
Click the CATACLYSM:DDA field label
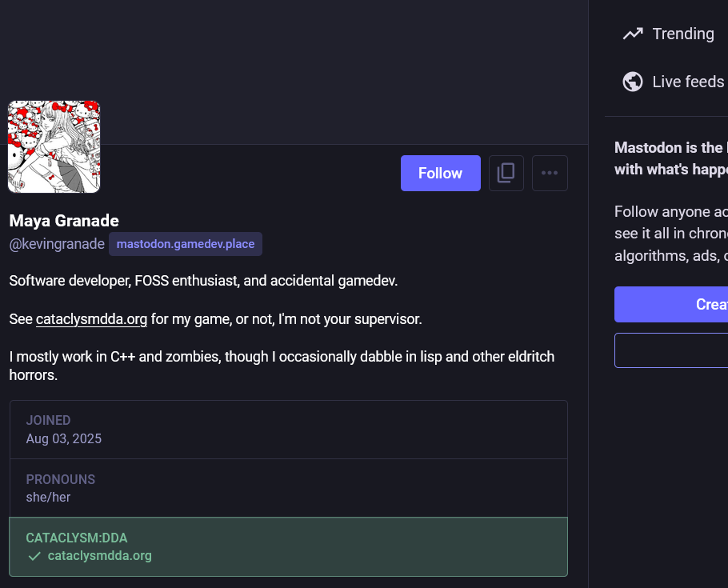[77, 538]
